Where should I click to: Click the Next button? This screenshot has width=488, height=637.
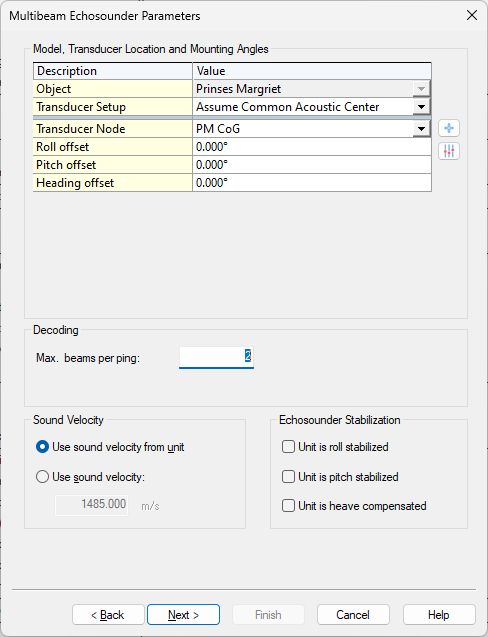point(183,615)
